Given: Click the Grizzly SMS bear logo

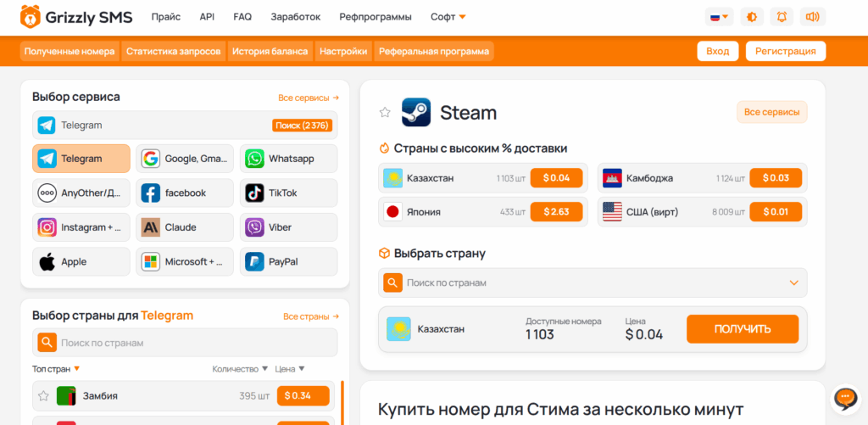Looking at the screenshot, I should 30,17.
